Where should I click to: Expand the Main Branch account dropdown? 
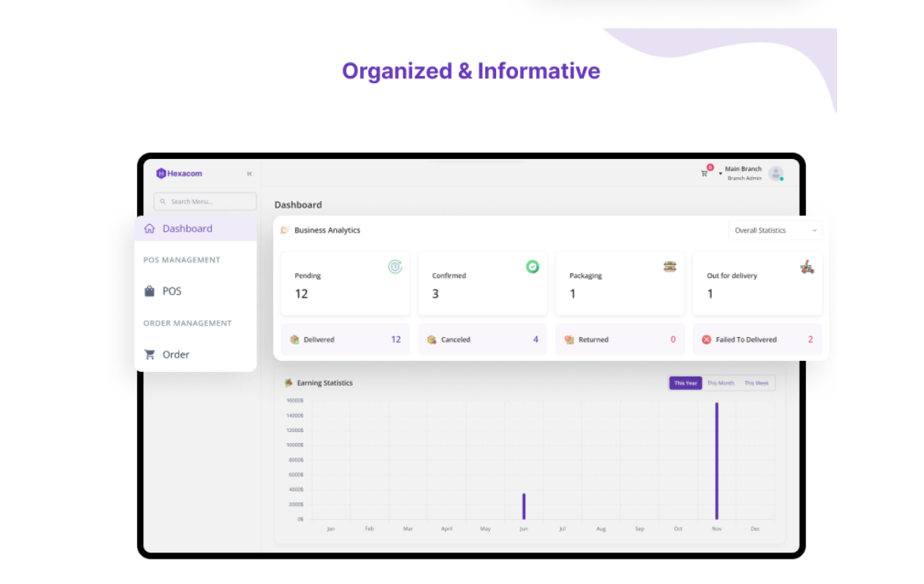point(743,172)
